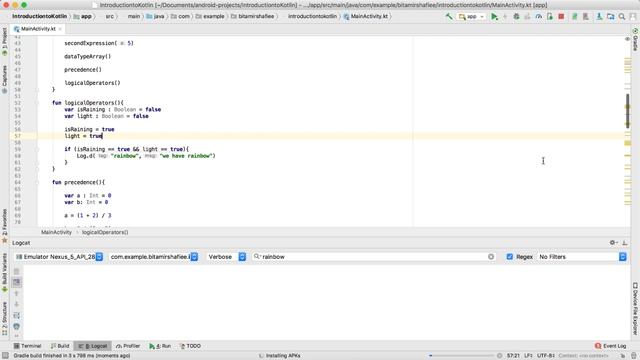Collapse the if block fold marker
This screenshot has width=640, height=360.
click(37, 149)
